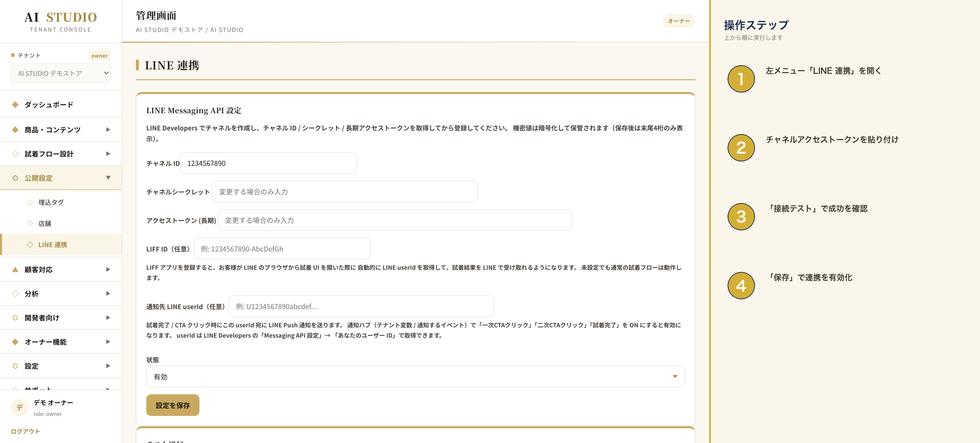Screen dimensions: 980x443
Task: Click the 試着フロー設計 outline diamond icon
Action: 15,154
